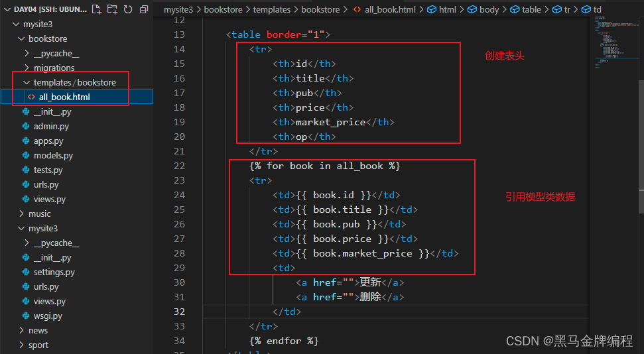Image resolution: width=644 pixels, height=354 pixels.
Task: Collapse the templates/bookstore folder
Action: coord(27,83)
